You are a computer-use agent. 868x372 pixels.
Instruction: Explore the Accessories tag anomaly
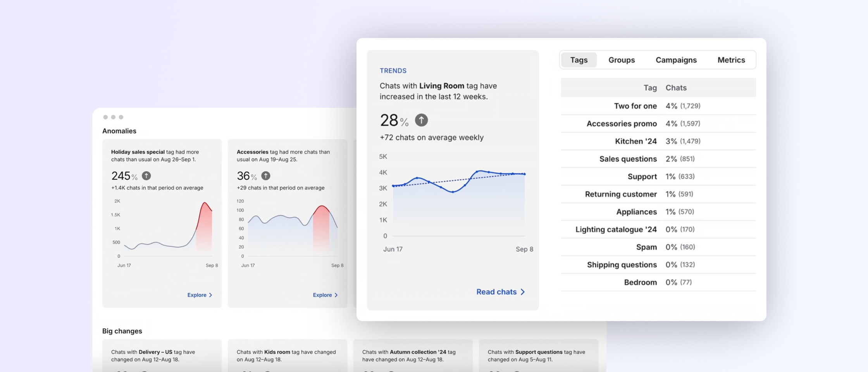point(322,294)
